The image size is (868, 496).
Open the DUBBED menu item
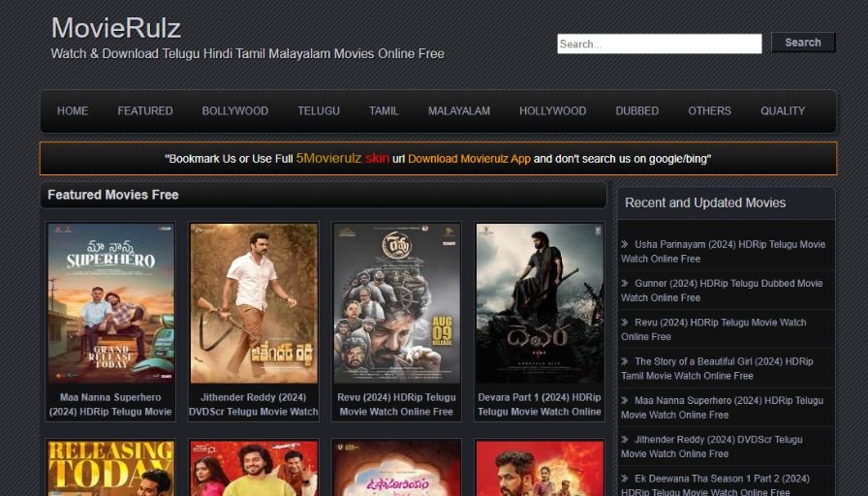click(637, 110)
